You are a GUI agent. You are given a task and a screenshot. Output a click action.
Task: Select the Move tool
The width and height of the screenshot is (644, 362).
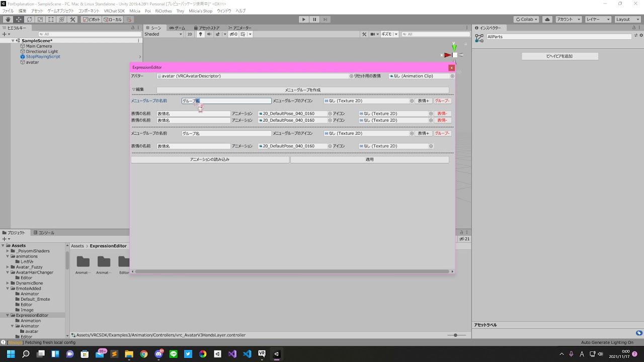[x=19, y=20]
